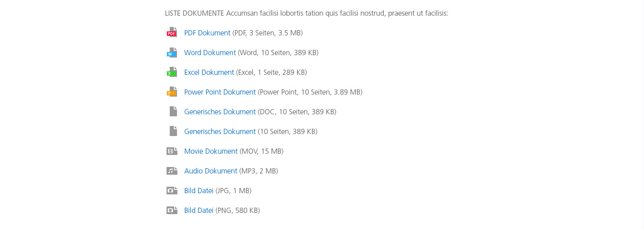The image size is (644, 229).
Task: Click the orange PowerPoint file icon
Action: click(172, 91)
